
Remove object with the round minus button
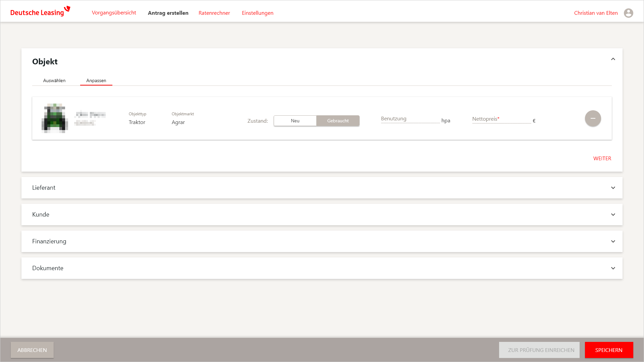(x=593, y=118)
